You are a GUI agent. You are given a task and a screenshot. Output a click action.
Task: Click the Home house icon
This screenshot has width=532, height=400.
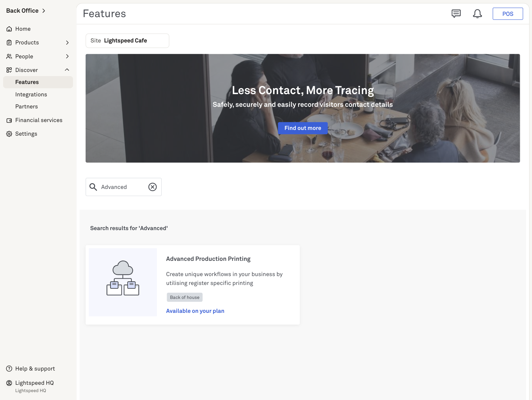9,29
